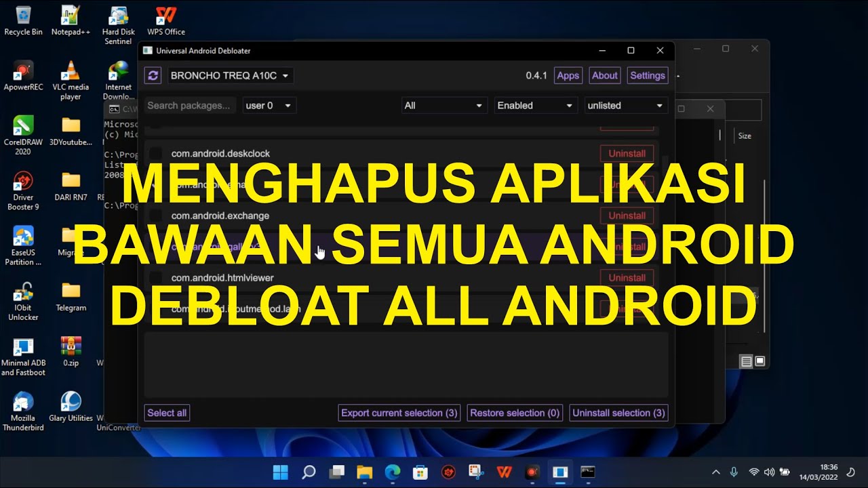Select the Notepad++ desktop shortcut

[x=71, y=20]
